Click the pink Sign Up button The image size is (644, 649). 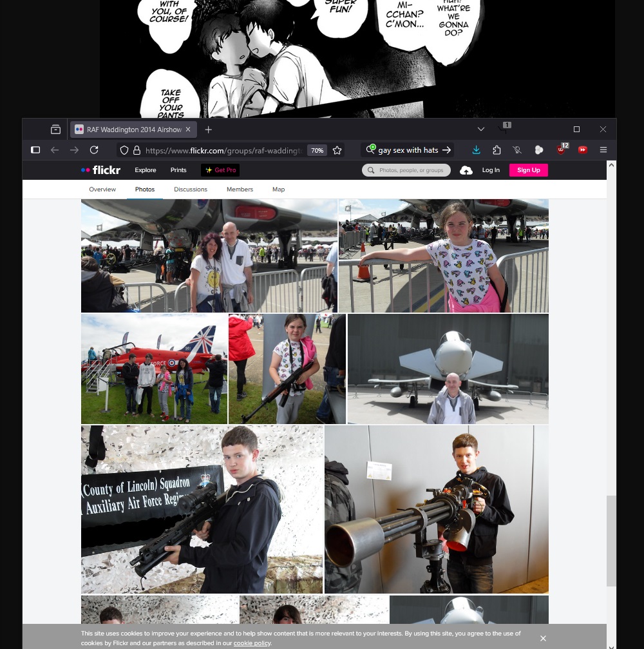529,170
